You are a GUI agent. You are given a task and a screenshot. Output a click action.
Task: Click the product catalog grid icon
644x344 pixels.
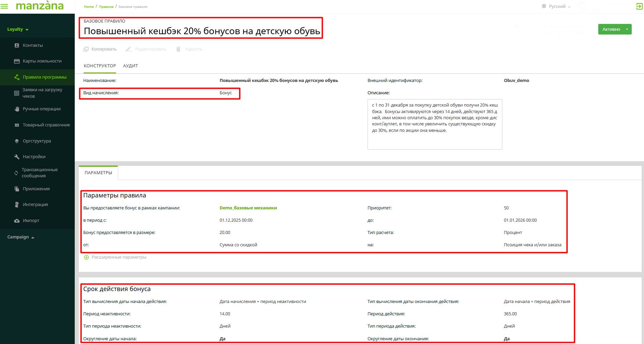click(17, 125)
